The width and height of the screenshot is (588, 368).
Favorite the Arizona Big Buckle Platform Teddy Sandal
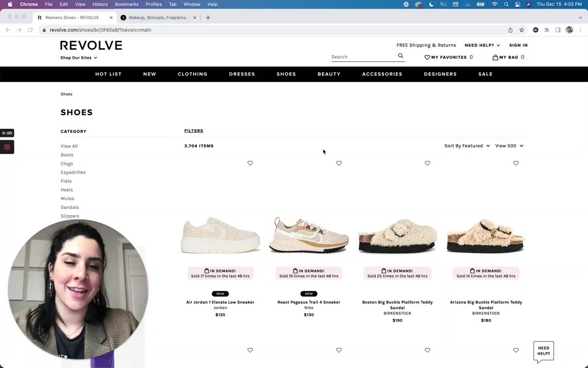[516, 164]
